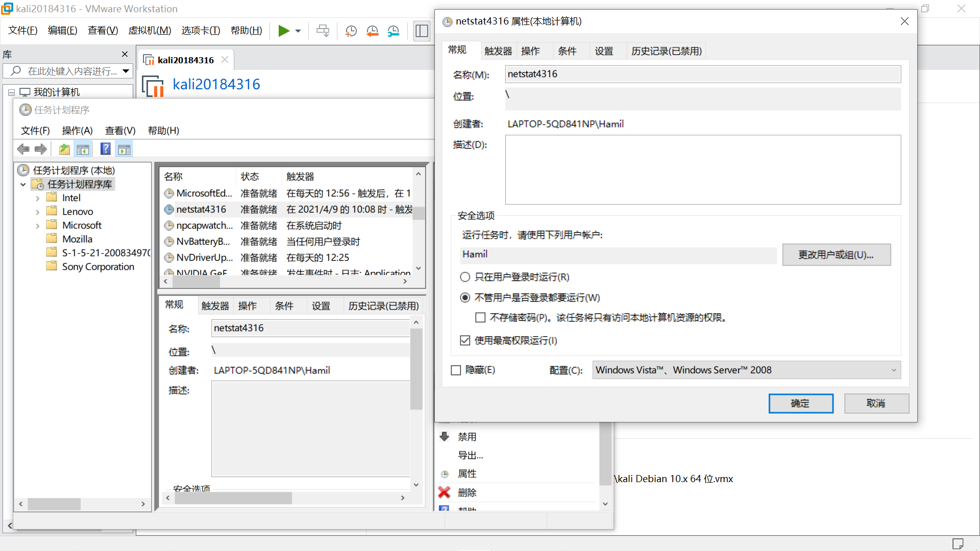Select 'Run only when user is logged on' radio
Screen dimensions: 980x551
[x=465, y=277]
